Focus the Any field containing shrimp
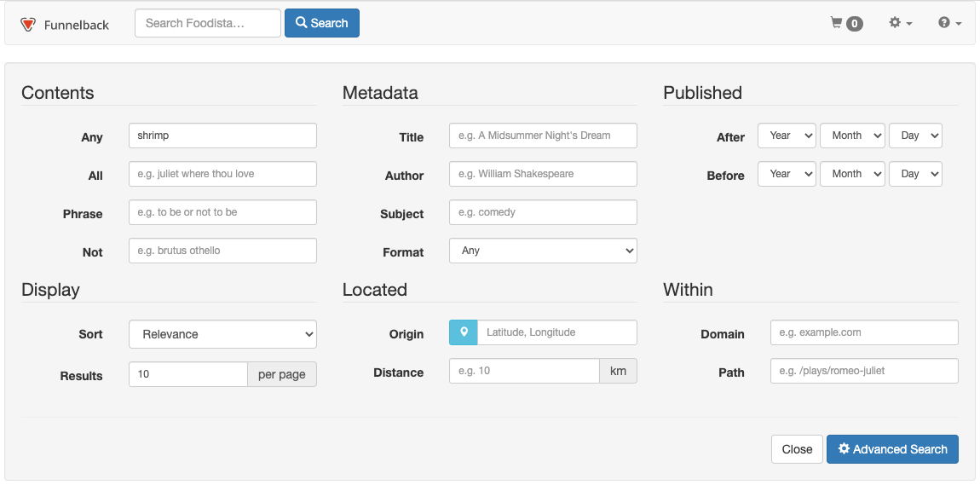The width and height of the screenshot is (980, 485). pyautogui.click(x=222, y=136)
